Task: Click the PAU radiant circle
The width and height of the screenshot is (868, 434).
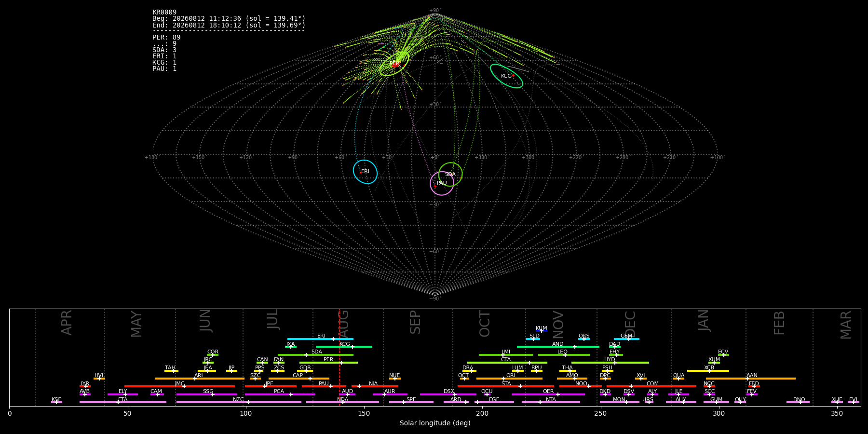Action: click(442, 183)
